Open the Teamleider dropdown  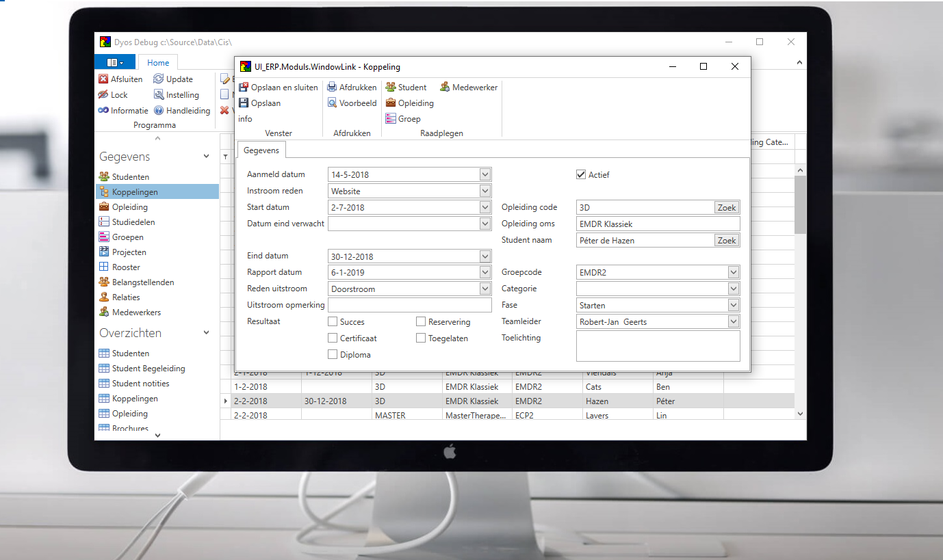pos(734,321)
